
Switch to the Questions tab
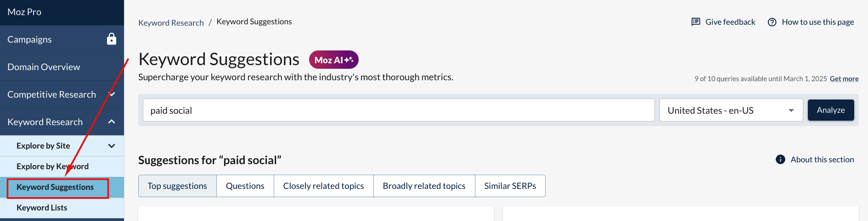point(245,186)
